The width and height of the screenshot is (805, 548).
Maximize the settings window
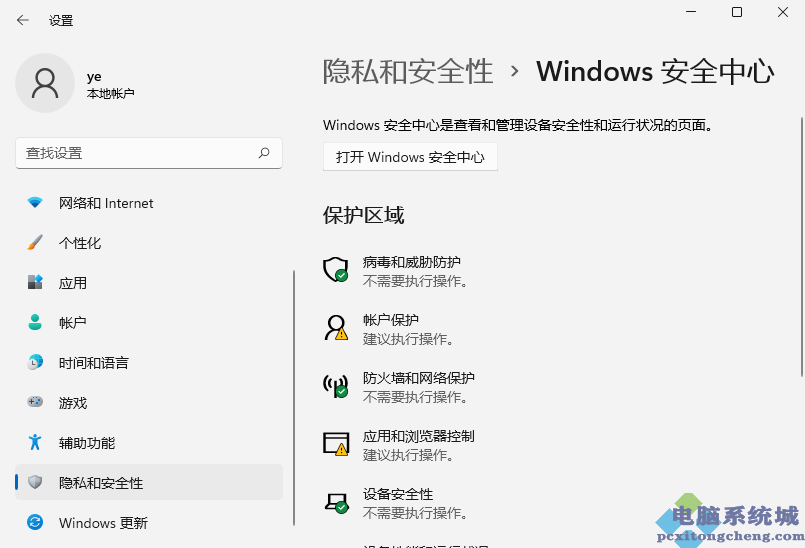(x=737, y=12)
